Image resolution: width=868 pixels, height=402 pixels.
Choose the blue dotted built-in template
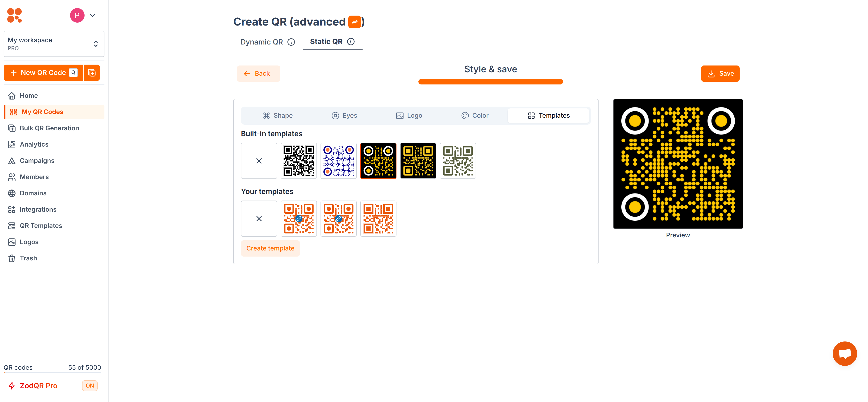pos(338,161)
